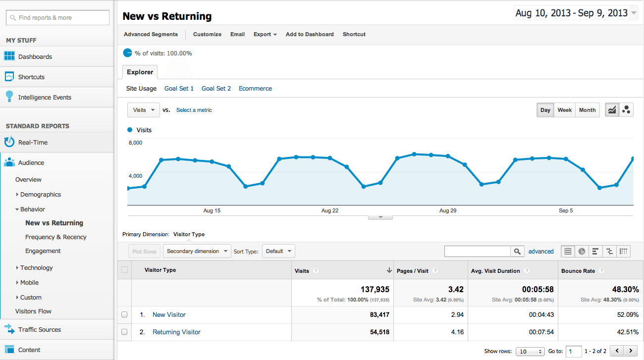Open the date range picker
Screen dimensions: 644x360
point(576,13)
